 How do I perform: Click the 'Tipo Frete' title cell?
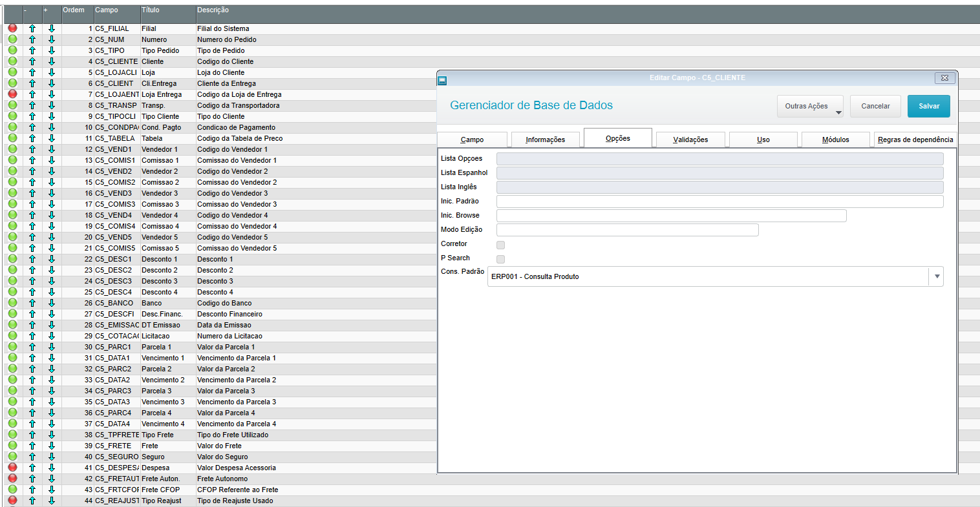158,435
